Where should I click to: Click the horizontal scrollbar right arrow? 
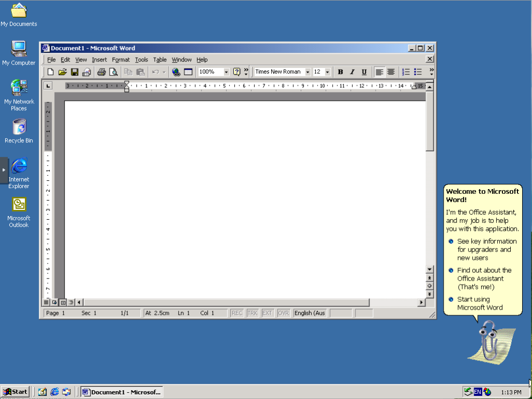point(421,302)
